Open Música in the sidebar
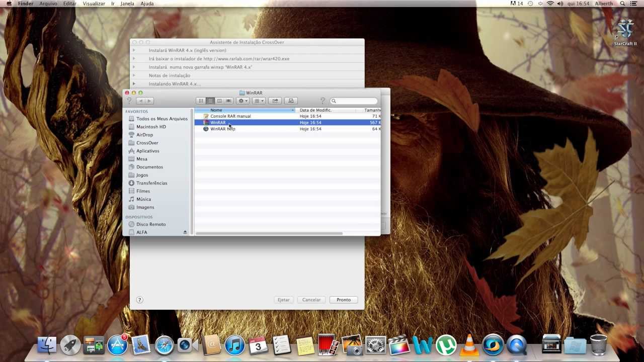 (139, 199)
